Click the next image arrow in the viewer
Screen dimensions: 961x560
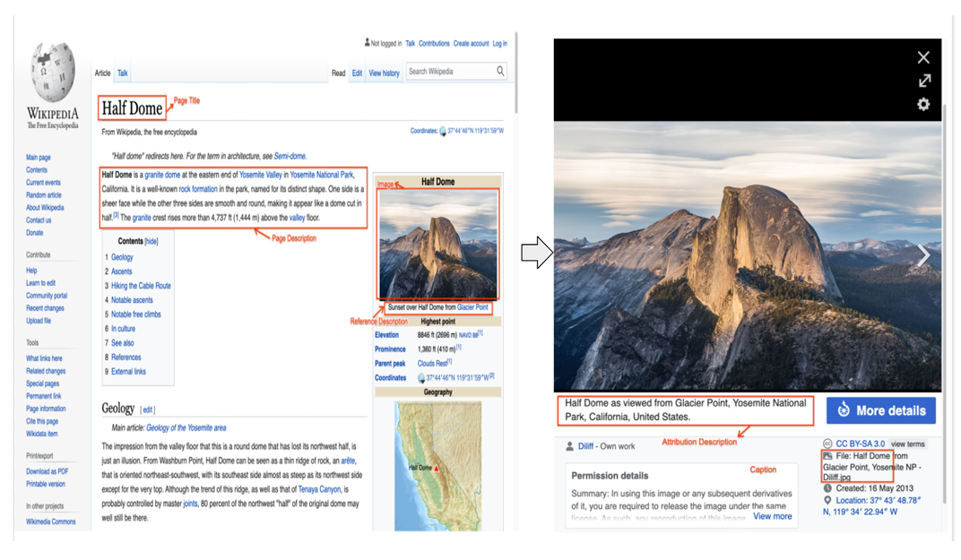(x=923, y=254)
